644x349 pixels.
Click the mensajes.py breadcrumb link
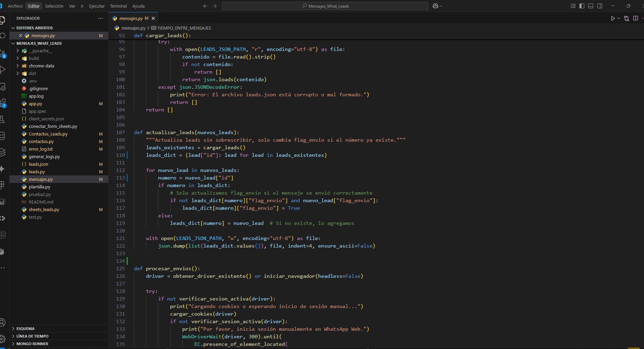pyautogui.click(x=133, y=28)
